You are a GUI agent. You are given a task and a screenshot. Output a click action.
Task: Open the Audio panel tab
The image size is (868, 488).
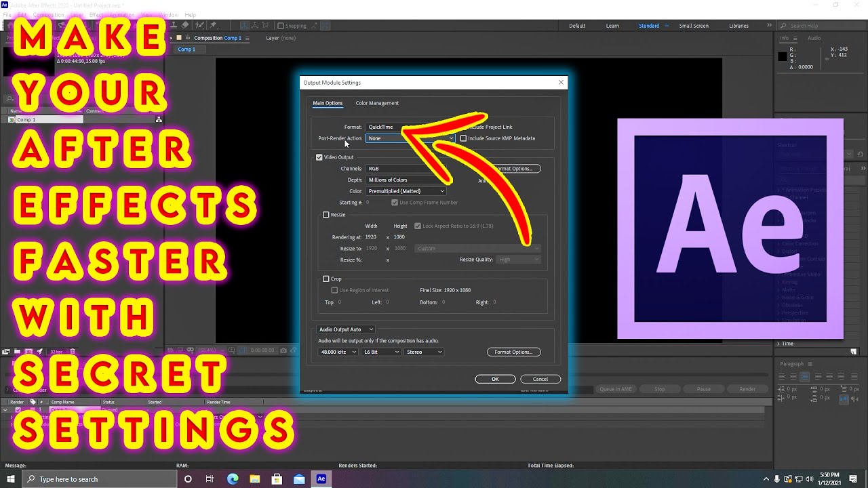814,38
